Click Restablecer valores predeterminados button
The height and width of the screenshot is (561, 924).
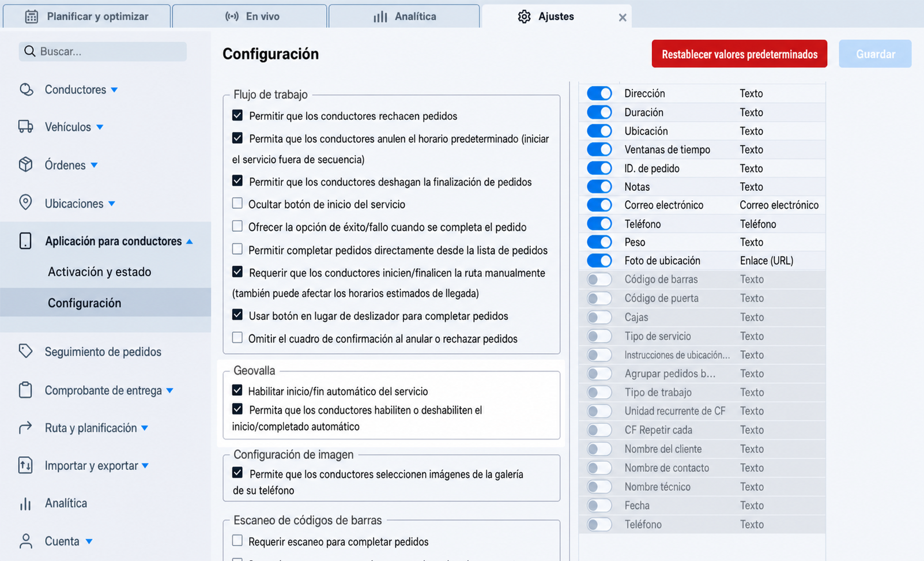[740, 54]
